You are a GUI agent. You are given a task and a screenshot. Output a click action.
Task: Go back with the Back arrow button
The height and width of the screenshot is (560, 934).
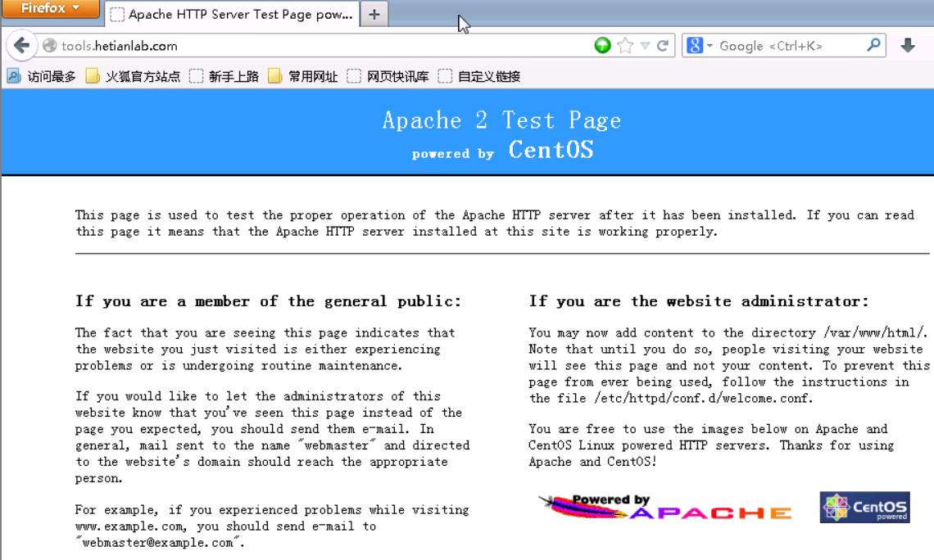pyautogui.click(x=21, y=46)
